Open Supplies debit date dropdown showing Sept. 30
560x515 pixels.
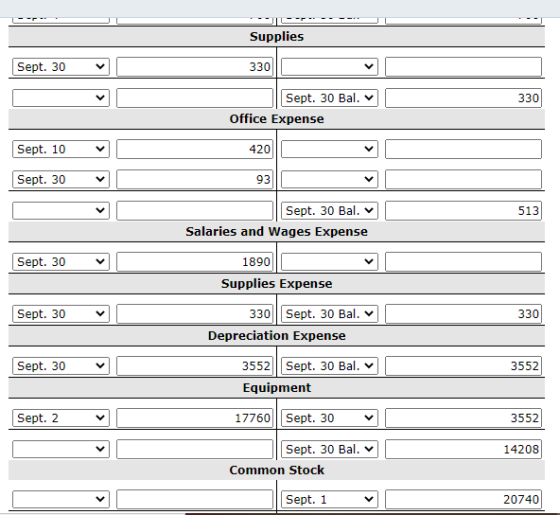click(61, 67)
